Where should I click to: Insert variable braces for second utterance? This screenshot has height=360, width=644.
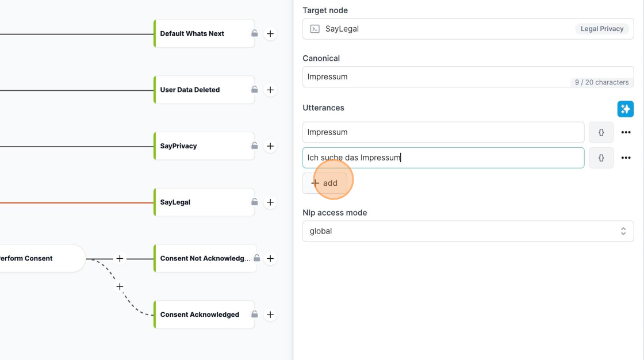(601, 158)
